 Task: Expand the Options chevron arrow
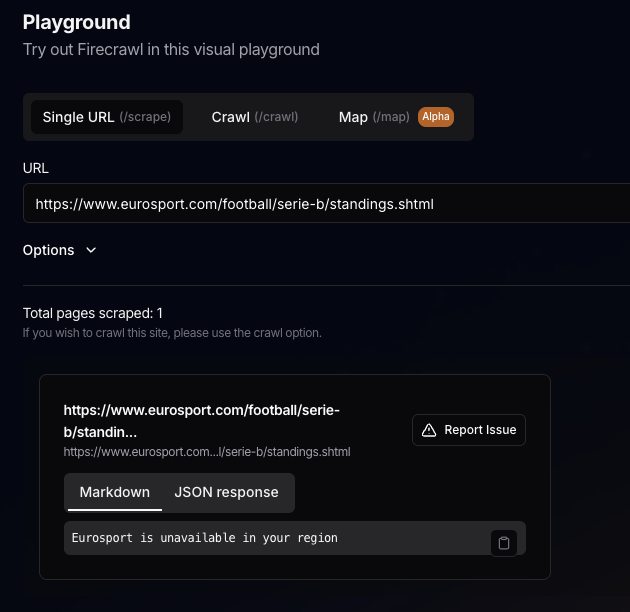coord(91,251)
